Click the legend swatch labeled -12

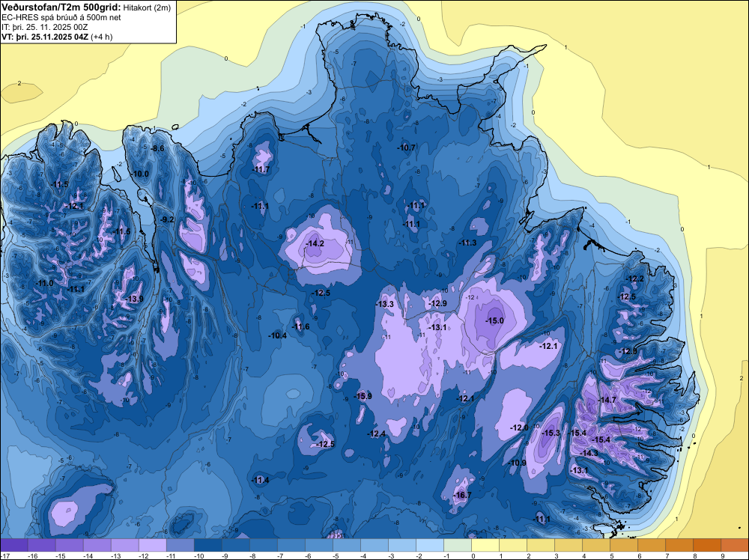(152, 545)
